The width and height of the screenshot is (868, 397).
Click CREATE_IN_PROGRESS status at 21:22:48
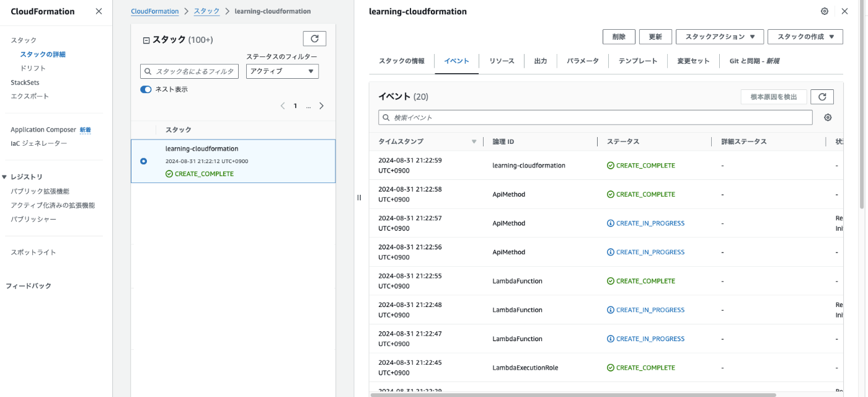point(646,310)
